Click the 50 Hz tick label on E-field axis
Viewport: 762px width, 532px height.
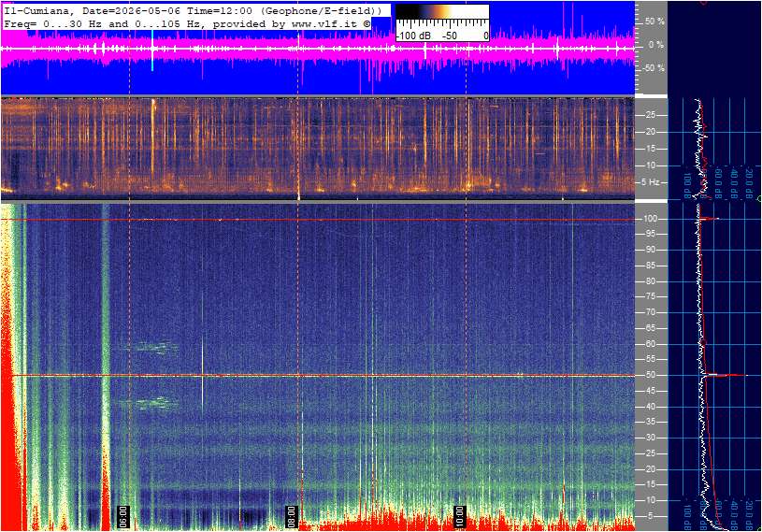(x=650, y=375)
